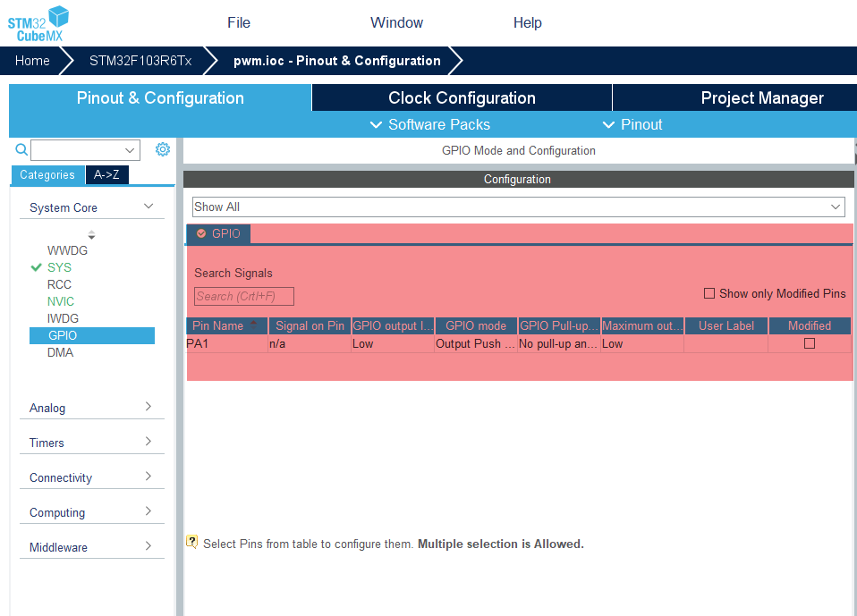Click the GPIO Mode and Configuration title
This screenshot has width=857, height=616.
518,151
